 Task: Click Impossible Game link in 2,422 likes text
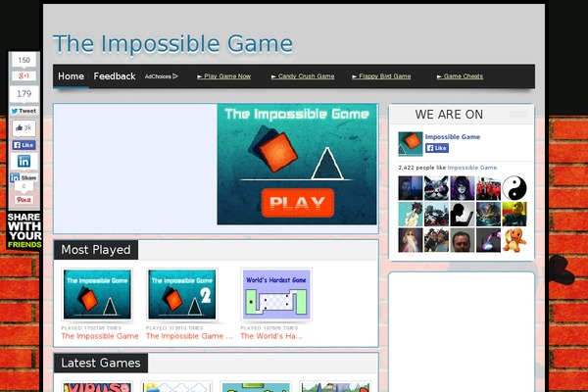[472, 168]
